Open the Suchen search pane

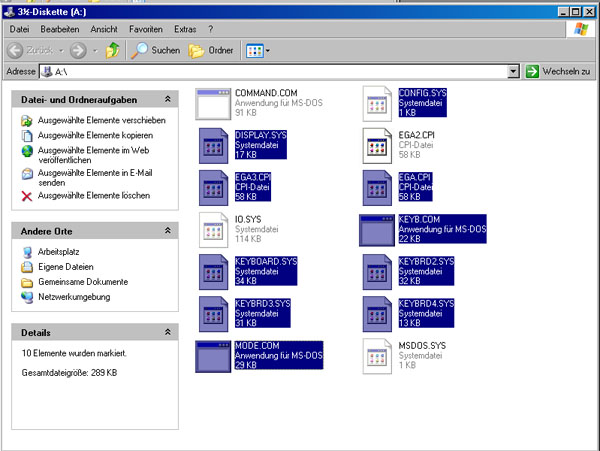pos(155,50)
